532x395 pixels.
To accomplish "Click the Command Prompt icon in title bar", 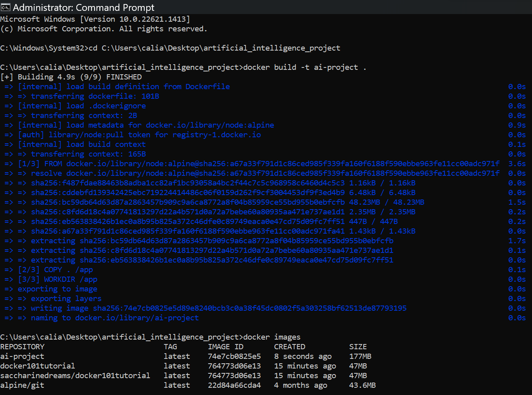I will click(5, 7).
